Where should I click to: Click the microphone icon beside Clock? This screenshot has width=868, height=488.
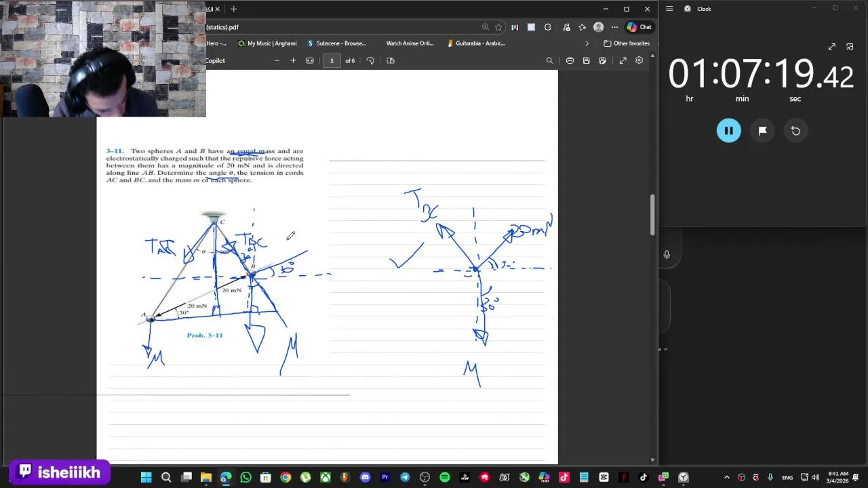(667, 254)
